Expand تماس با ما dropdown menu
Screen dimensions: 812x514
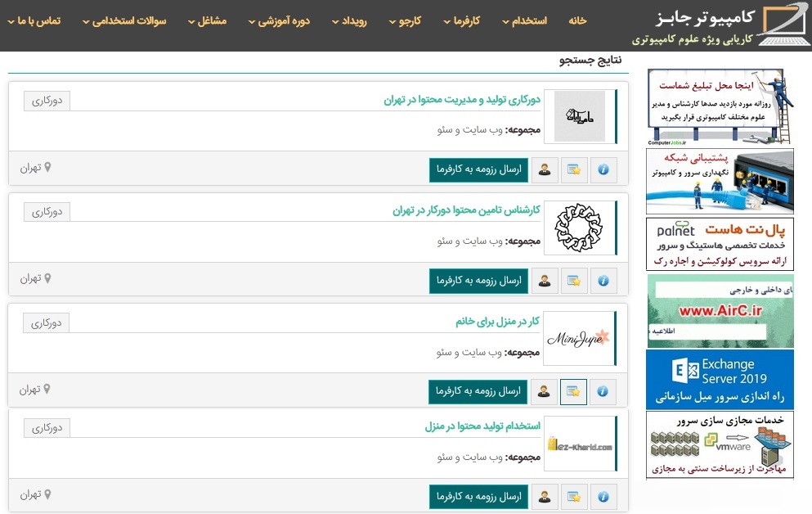pyautogui.click(x=34, y=20)
